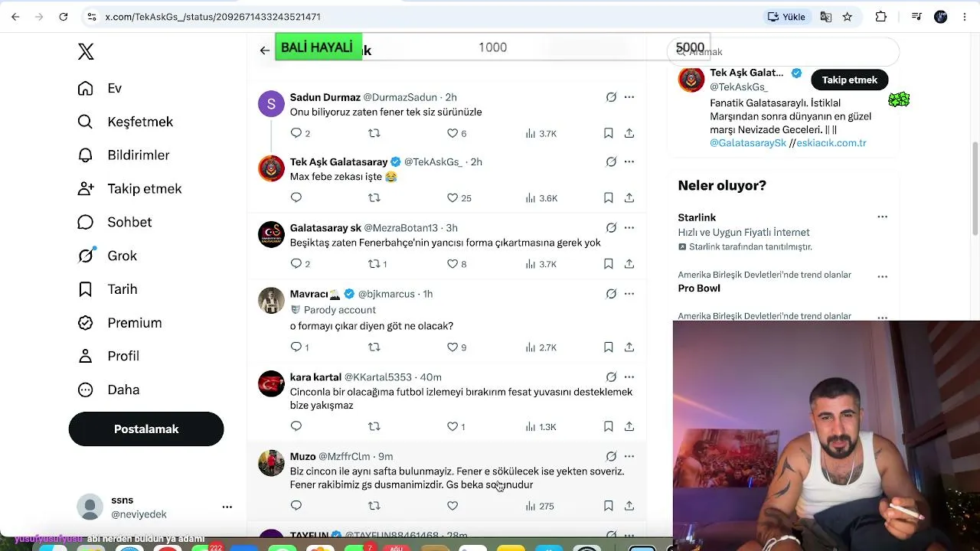This screenshot has height=551, width=980.
Task: Click the page's vertical scrollbar thumb
Action: coord(975,189)
